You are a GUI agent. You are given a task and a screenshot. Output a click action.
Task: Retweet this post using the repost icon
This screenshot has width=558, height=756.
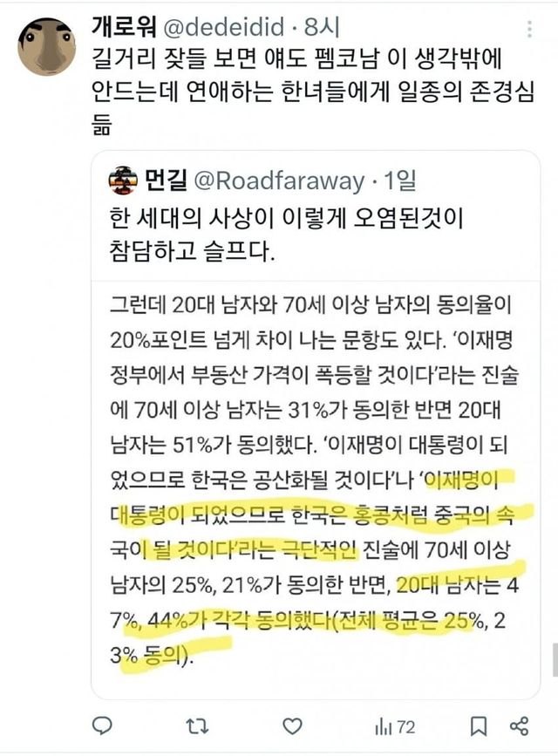pyautogui.click(x=197, y=725)
